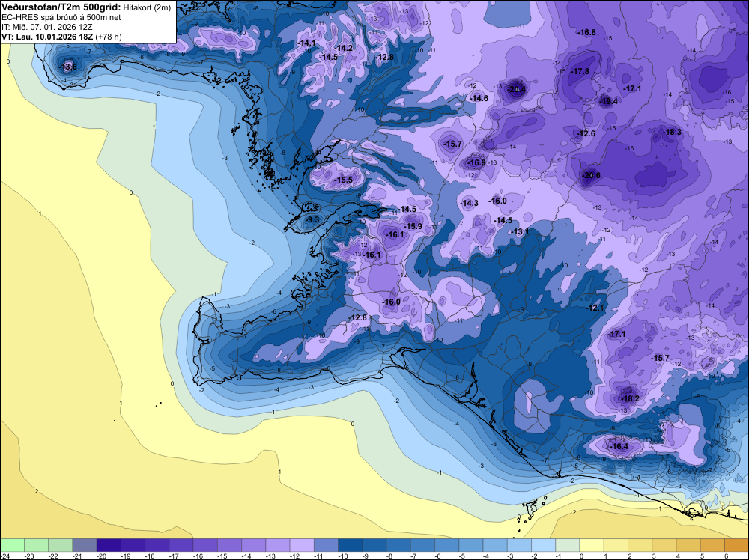Click the "6" number in the legend
Screen dimensions: 749x560
726,556
